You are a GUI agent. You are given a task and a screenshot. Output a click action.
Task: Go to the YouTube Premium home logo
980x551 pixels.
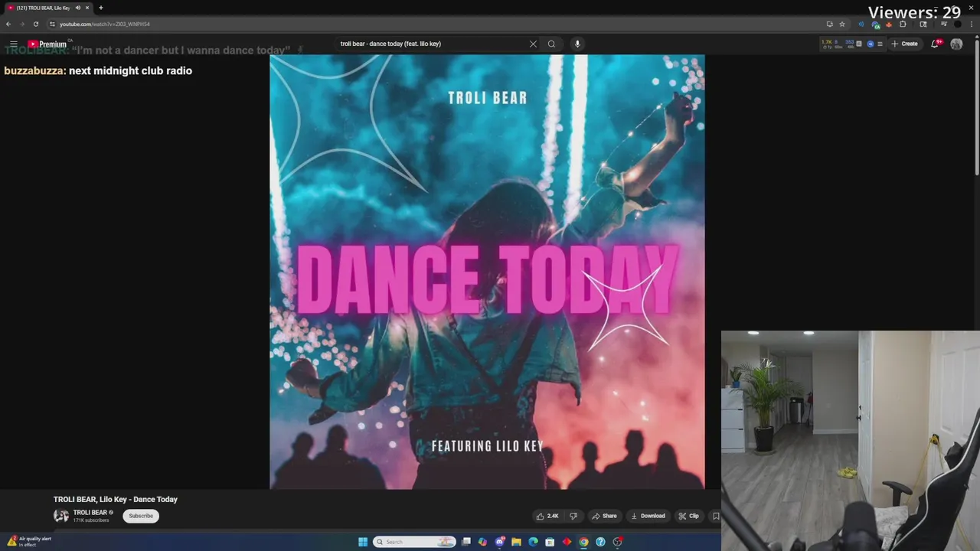click(47, 44)
